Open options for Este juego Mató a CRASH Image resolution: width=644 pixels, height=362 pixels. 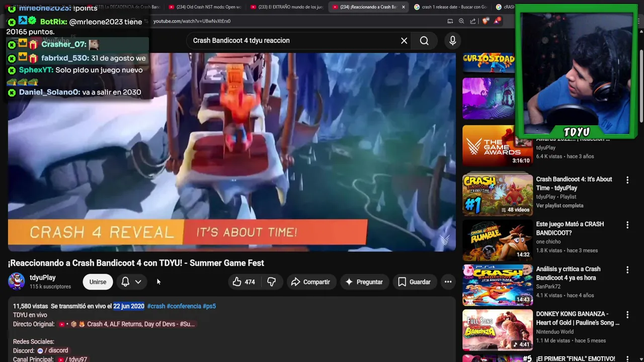(x=627, y=225)
